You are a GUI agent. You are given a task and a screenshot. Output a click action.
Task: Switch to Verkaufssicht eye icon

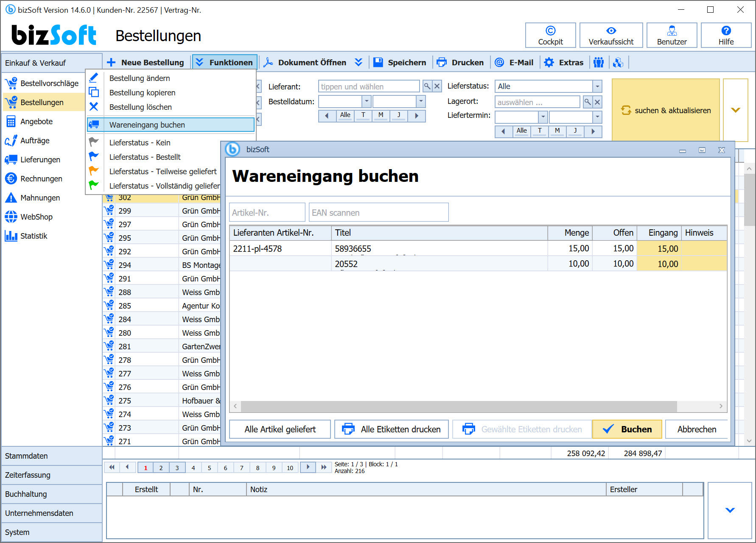611,31
